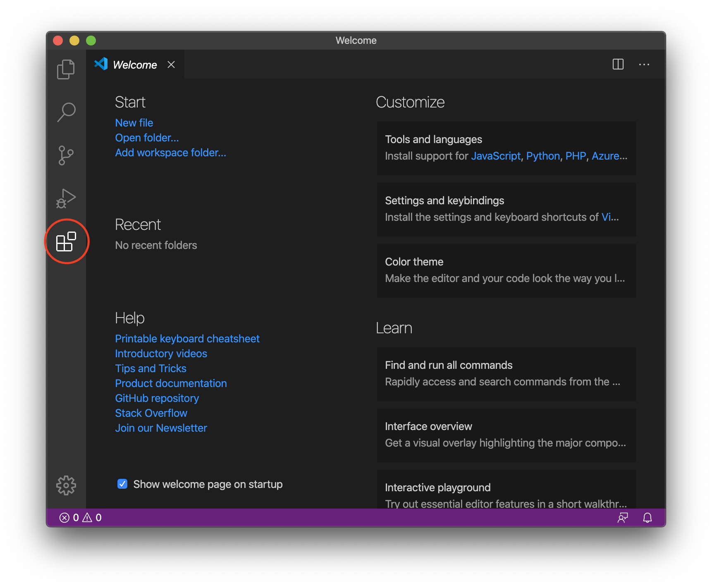Open Source Control view icon

pyautogui.click(x=66, y=155)
